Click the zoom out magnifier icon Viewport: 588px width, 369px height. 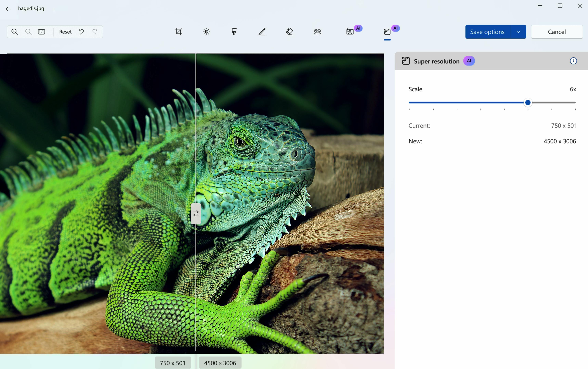pyautogui.click(x=28, y=32)
